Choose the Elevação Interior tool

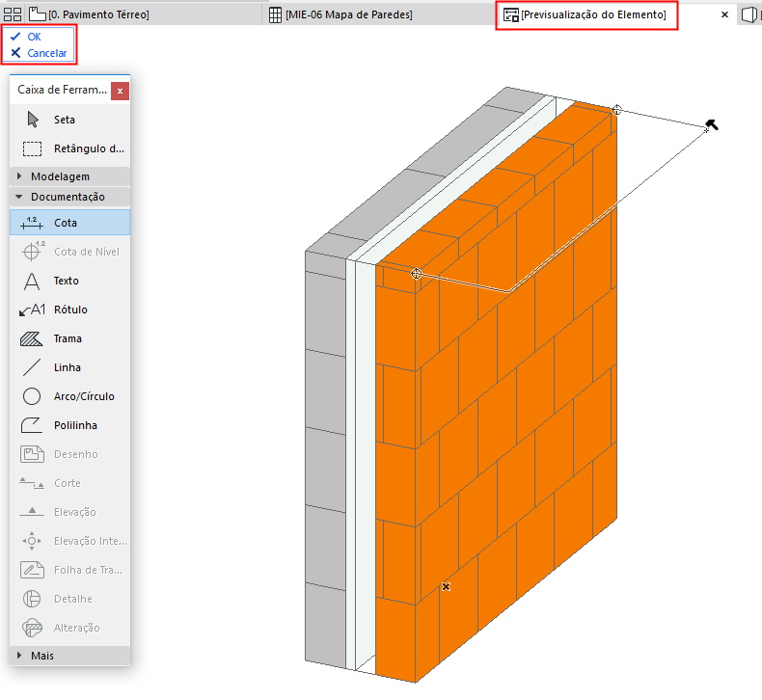[x=69, y=541]
